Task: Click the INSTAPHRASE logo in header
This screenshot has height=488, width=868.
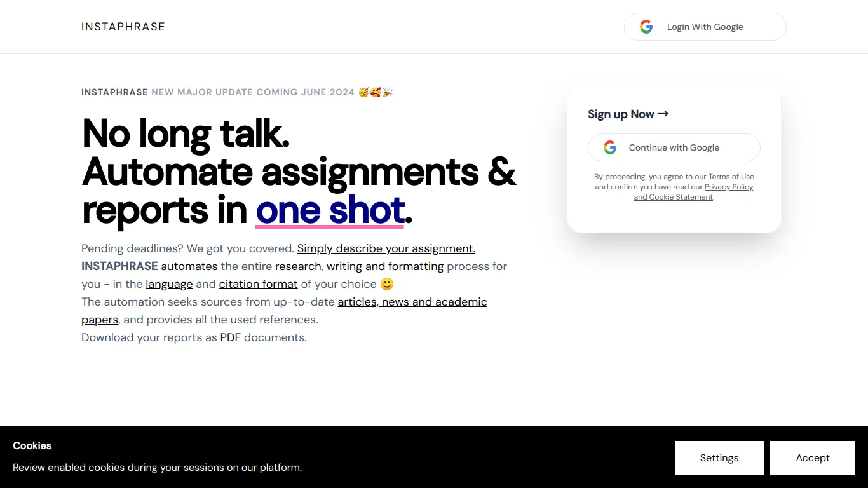Action: [x=123, y=27]
